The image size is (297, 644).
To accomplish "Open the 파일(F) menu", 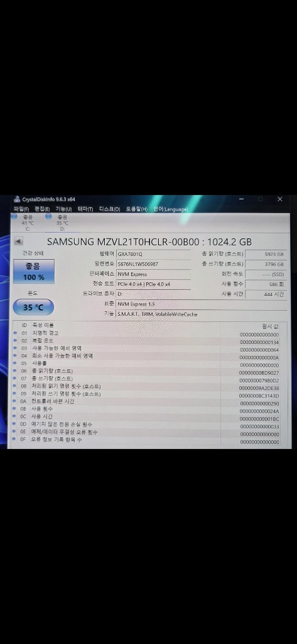I will [x=21, y=209].
